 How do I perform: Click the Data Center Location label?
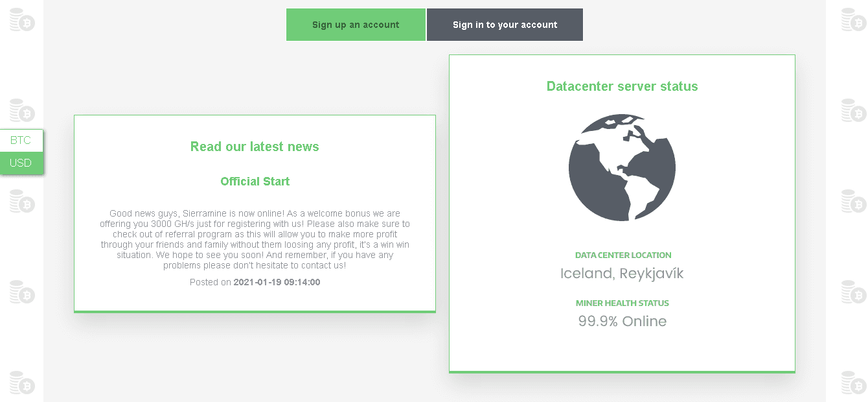(x=622, y=255)
